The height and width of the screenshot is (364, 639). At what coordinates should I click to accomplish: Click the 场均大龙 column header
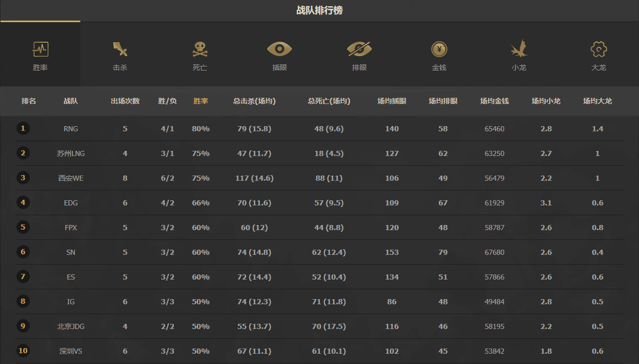pos(598,101)
